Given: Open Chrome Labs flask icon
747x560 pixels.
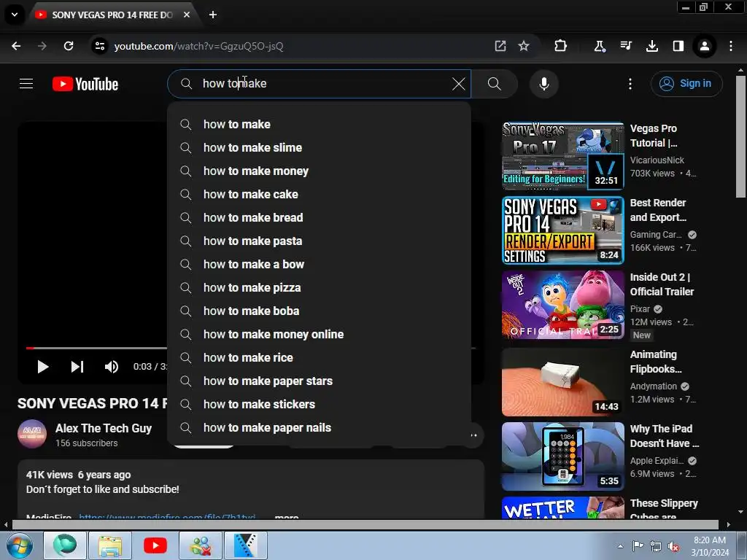Looking at the screenshot, I should pos(600,46).
